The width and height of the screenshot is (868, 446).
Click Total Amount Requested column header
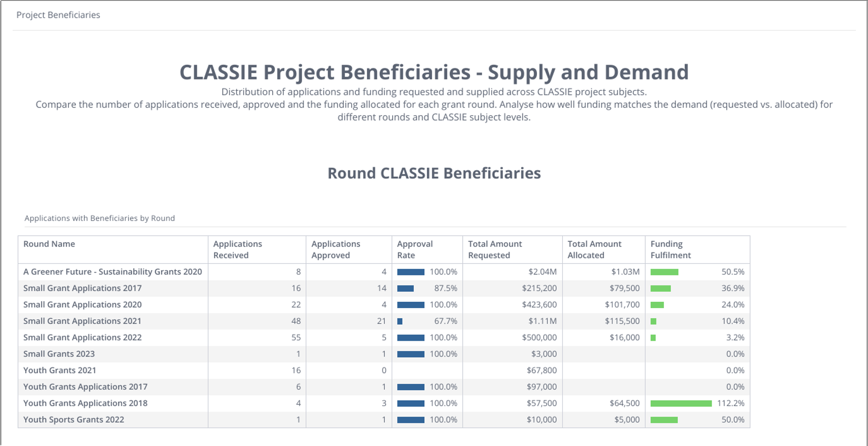pyautogui.click(x=495, y=250)
